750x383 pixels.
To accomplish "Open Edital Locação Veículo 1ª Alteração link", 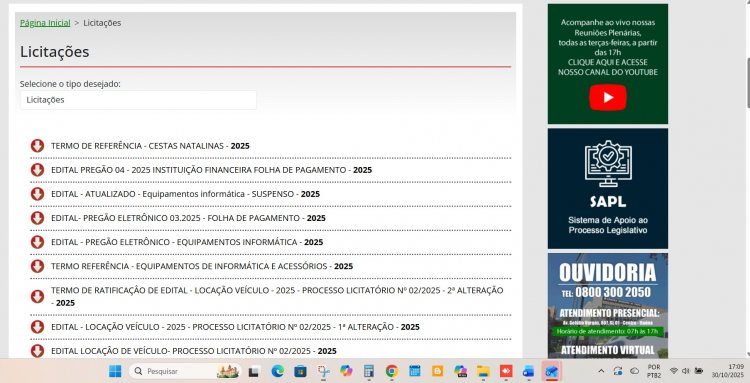I will click(235, 327).
